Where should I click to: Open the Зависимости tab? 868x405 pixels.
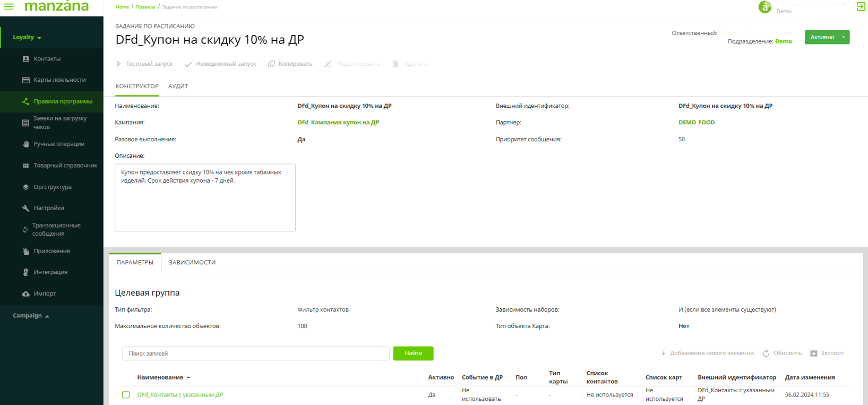(192, 262)
